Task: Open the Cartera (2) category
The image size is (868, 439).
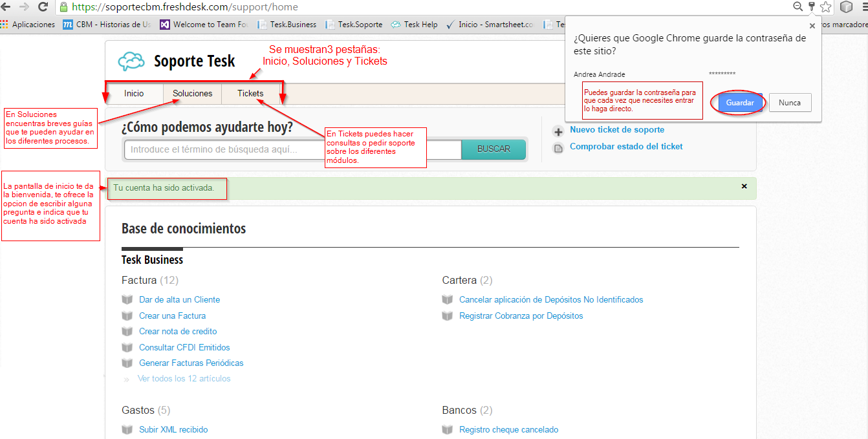Action: click(x=468, y=280)
